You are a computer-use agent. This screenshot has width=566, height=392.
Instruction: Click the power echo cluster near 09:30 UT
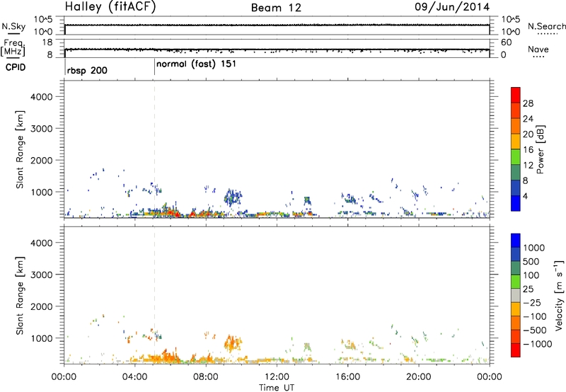click(233, 197)
